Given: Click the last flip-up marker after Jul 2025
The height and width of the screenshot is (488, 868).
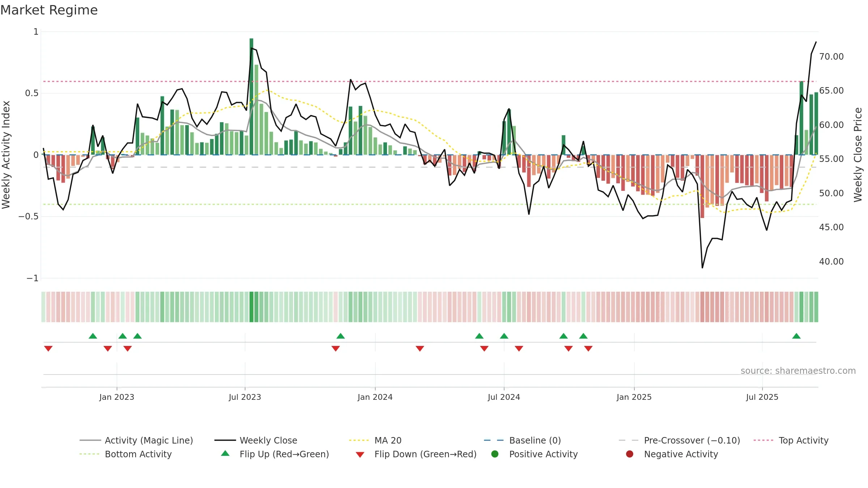Looking at the screenshot, I should tap(796, 336).
